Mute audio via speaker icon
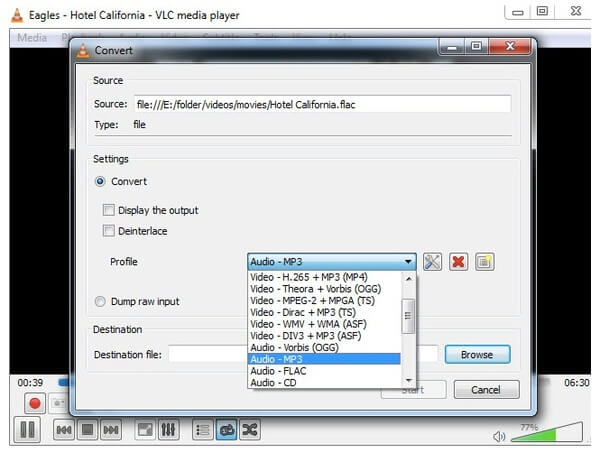This screenshot has width=600, height=453. [x=499, y=436]
